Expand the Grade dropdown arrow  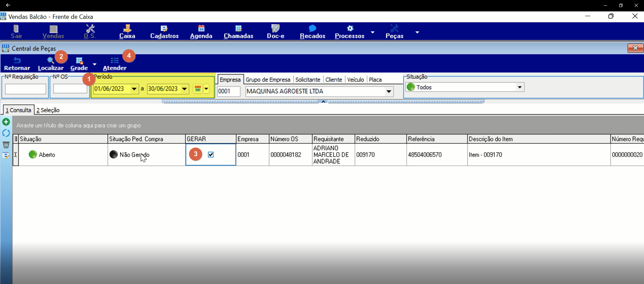coord(95,64)
